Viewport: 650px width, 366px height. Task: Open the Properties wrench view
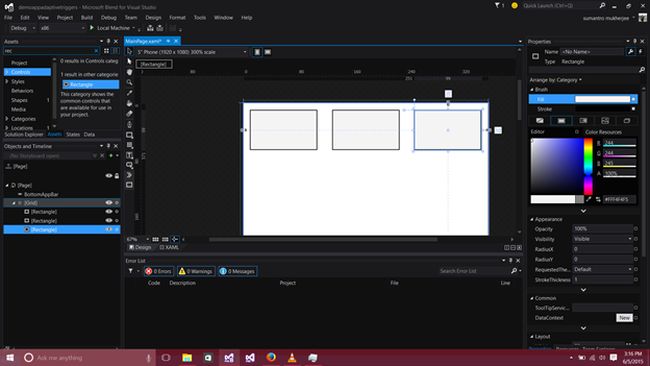[x=631, y=51]
